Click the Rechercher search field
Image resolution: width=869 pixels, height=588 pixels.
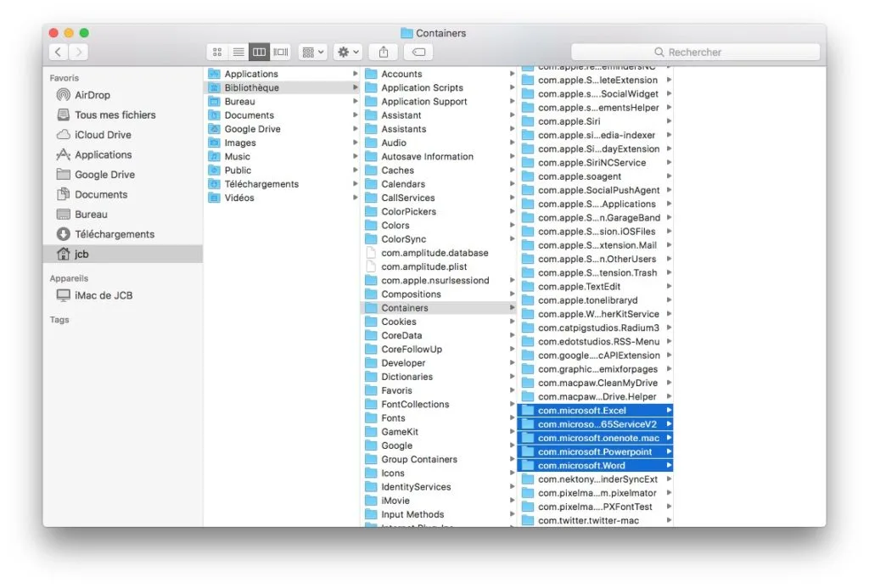(x=695, y=52)
